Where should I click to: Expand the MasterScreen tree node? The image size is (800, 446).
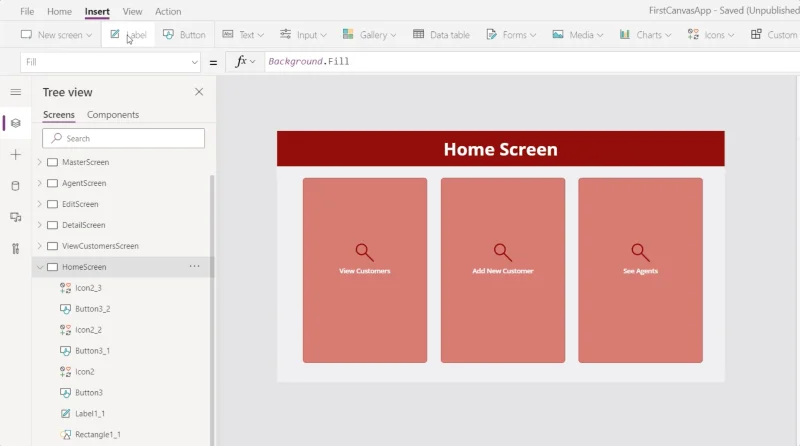coord(40,162)
